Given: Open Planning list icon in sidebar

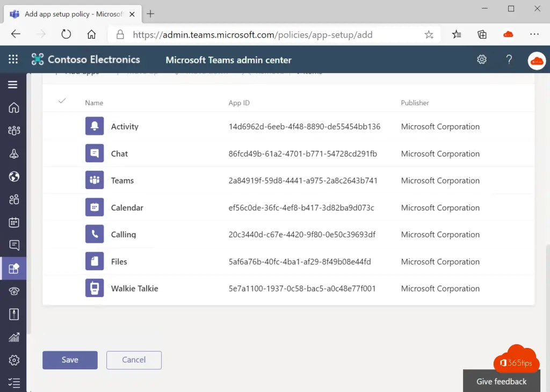Looking at the screenshot, I should [13, 383].
